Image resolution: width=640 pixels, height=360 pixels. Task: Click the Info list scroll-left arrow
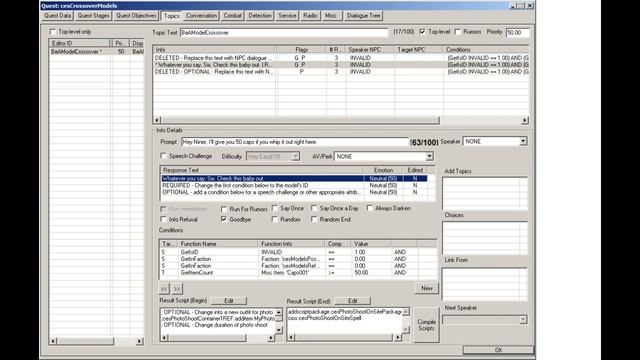[x=157, y=120]
